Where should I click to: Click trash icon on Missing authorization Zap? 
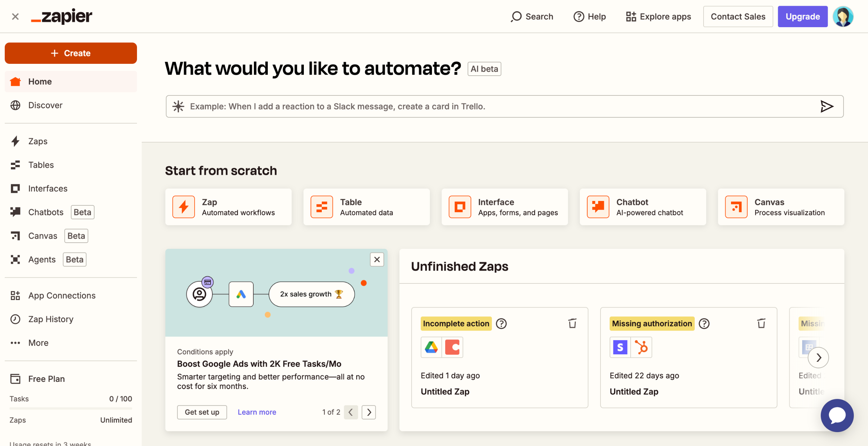coord(761,323)
